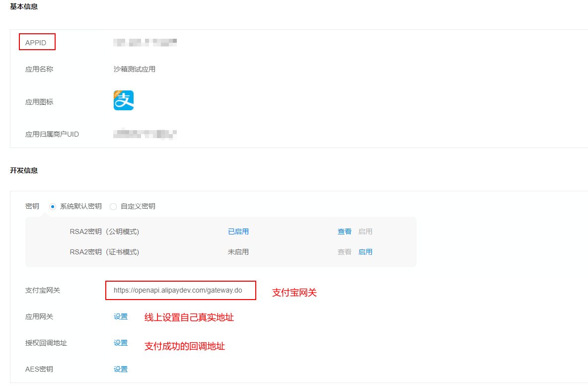Screen dimensions: 588x386
Task: Click the 未启用 status text
Action: point(238,252)
